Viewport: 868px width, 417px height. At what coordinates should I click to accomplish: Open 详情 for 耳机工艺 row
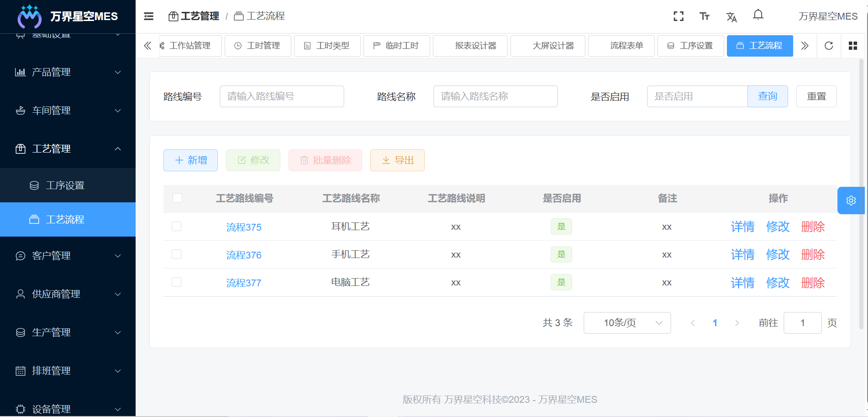tap(742, 227)
